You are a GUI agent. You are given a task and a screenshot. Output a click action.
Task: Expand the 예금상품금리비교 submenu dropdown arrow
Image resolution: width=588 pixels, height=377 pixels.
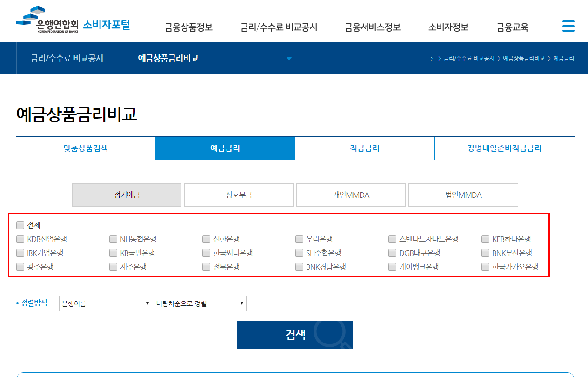pos(289,58)
